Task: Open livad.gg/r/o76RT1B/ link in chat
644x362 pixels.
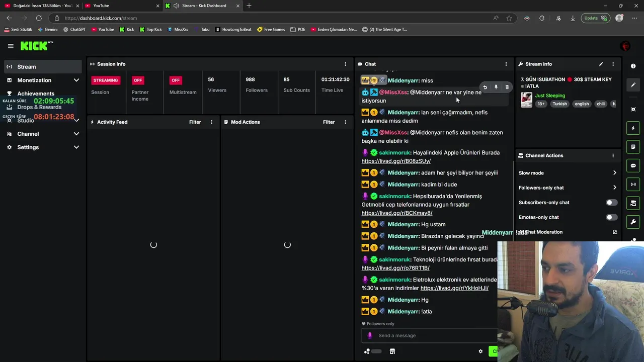Action: click(x=395, y=268)
